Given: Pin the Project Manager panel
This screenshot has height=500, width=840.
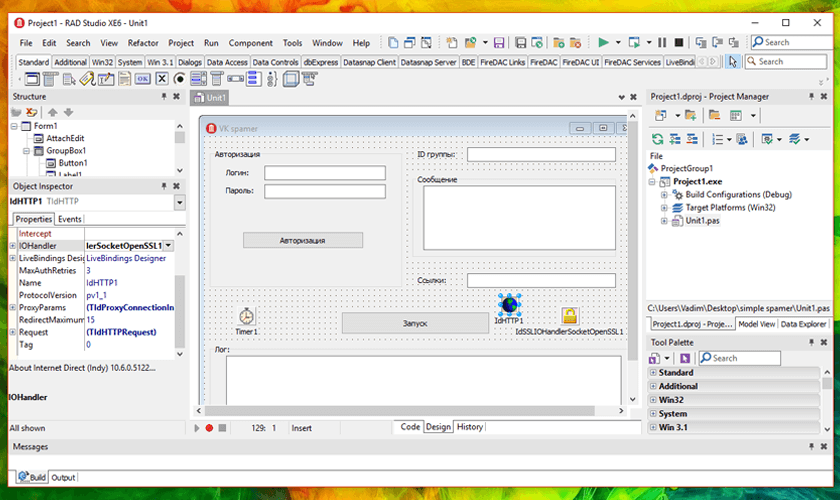Looking at the screenshot, I should (x=812, y=96).
